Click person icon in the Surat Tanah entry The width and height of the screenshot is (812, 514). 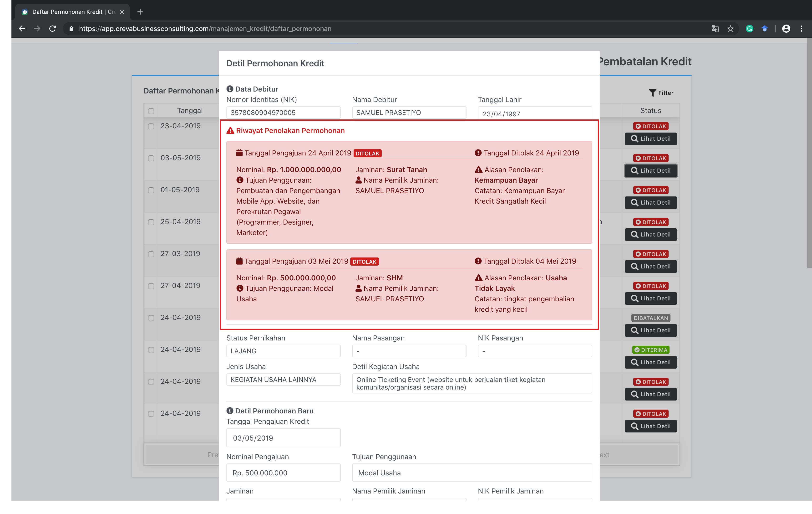click(358, 180)
